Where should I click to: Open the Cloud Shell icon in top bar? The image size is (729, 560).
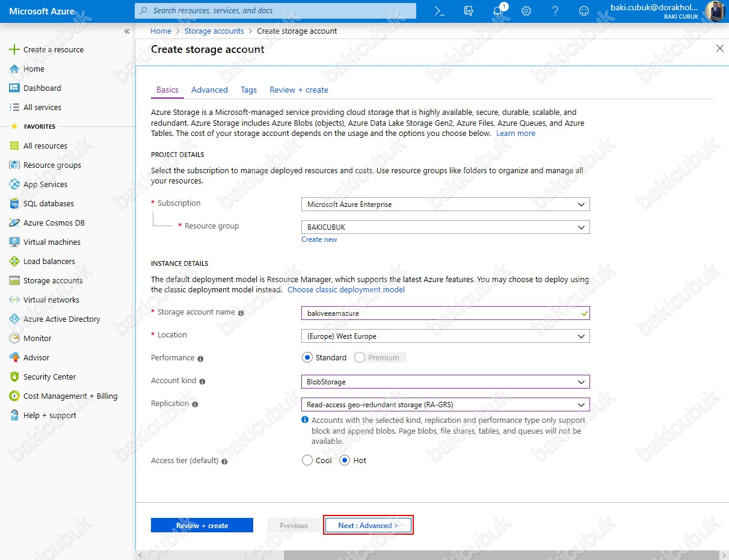pyautogui.click(x=440, y=11)
